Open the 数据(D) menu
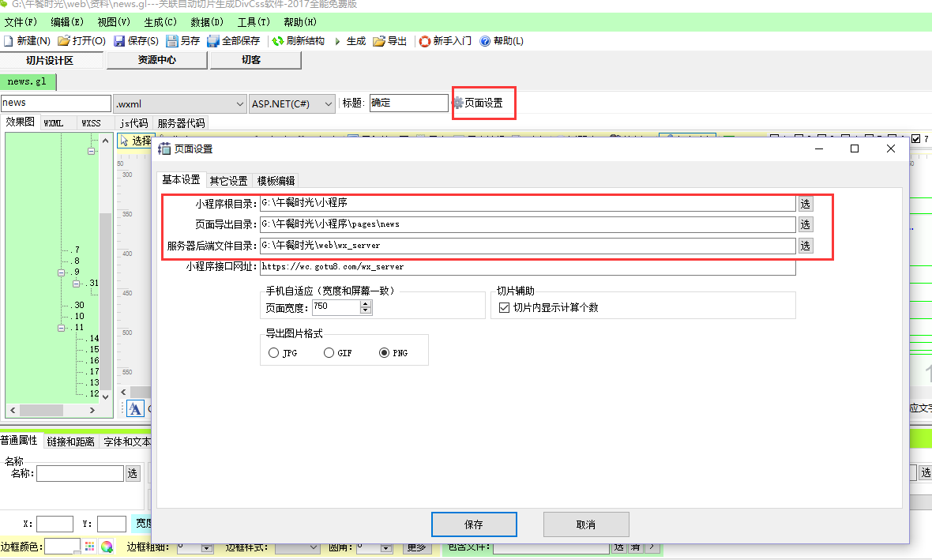Viewport: 932px width, 560px height. 207,22
